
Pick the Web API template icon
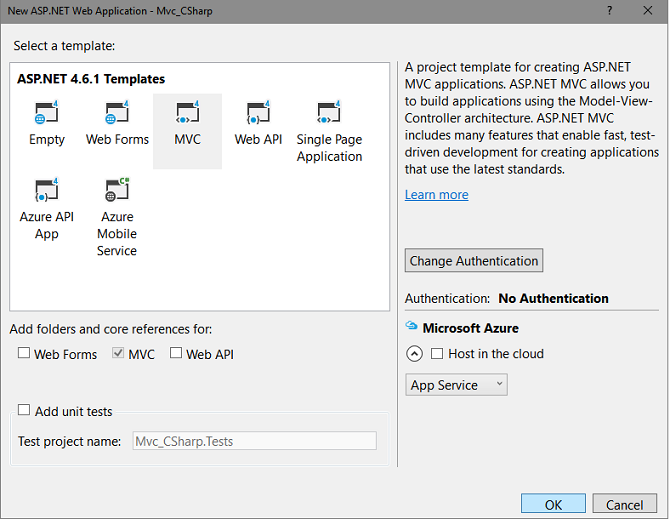pos(258,112)
